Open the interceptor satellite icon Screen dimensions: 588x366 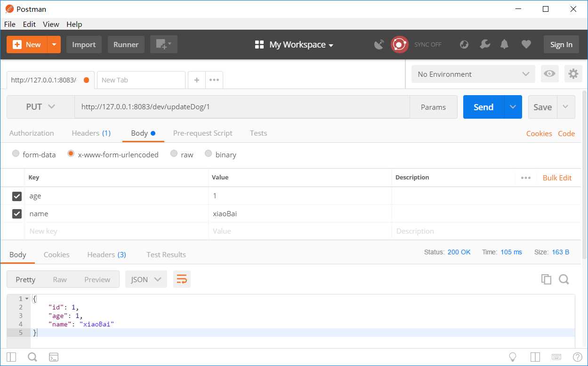click(379, 44)
